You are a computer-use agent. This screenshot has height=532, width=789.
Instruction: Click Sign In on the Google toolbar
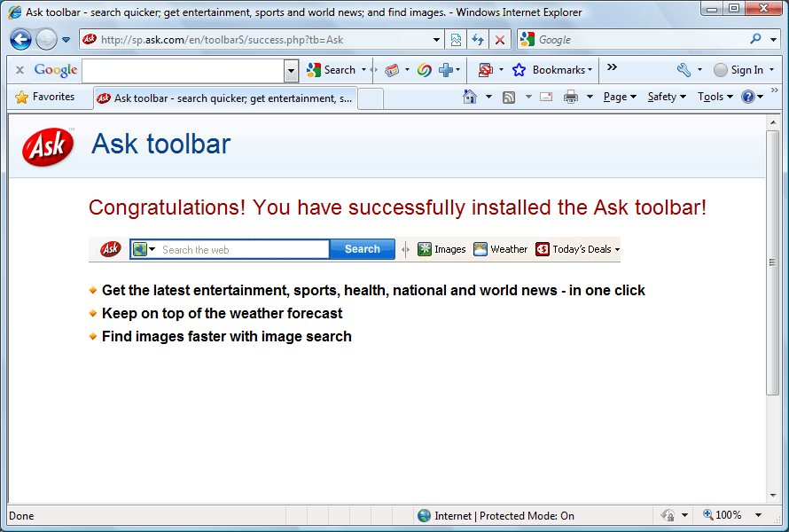tap(738, 70)
